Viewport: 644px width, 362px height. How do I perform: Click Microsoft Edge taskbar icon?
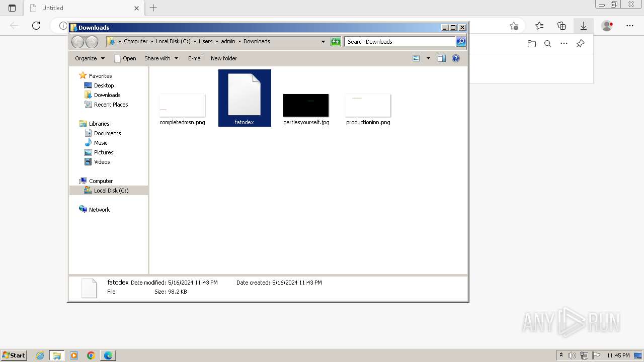click(x=108, y=355)
